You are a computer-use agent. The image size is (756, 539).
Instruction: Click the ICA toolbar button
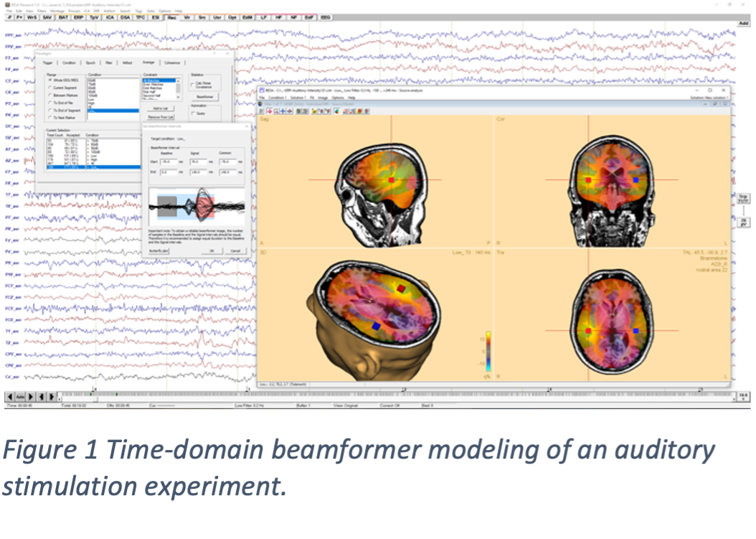click(109, 16)
